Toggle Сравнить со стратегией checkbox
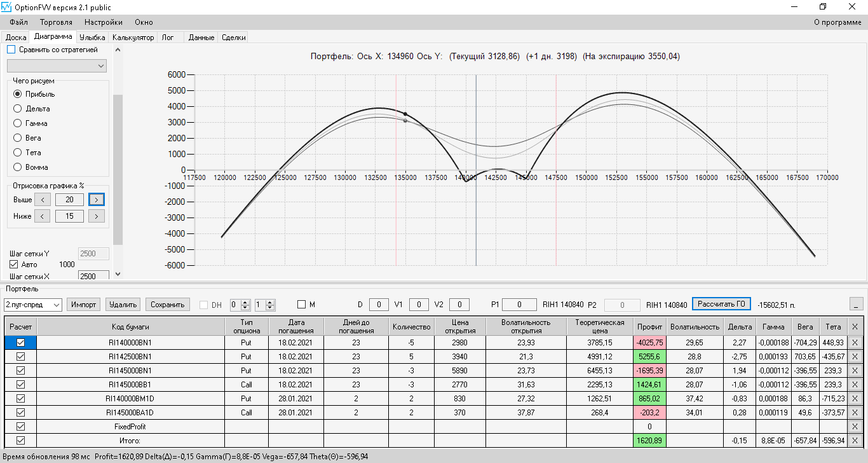 pyautogui.click(x=11, y=49)
